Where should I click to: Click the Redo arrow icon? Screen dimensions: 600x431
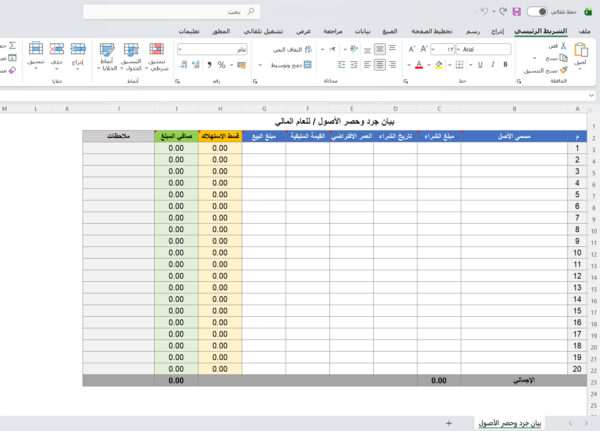[503, 11]
